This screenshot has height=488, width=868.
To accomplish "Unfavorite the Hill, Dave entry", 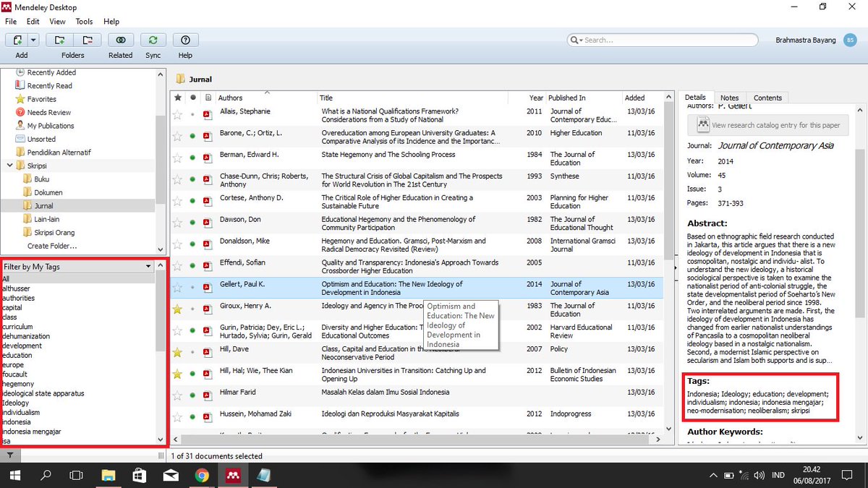I will coord(178,352).
